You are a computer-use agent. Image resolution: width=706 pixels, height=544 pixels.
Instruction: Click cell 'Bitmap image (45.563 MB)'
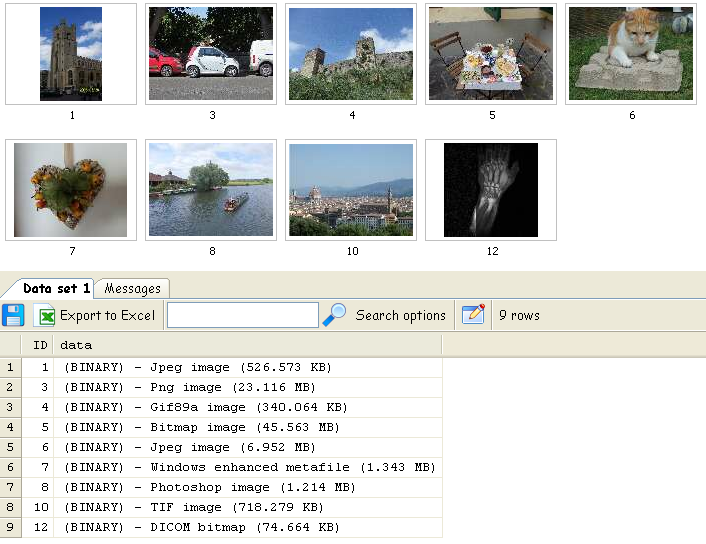click(248, 427)
